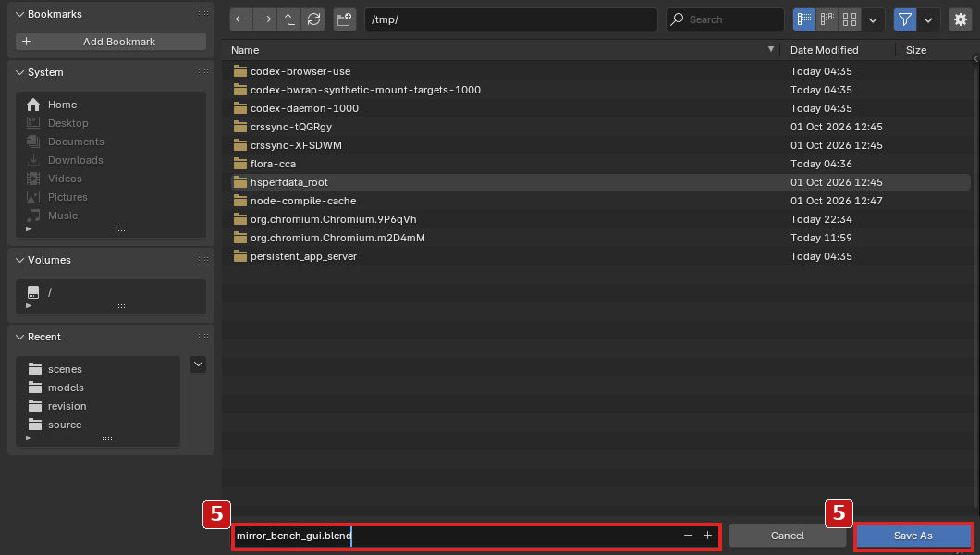This screenshot has width=980, height=555.
Task: Open the Documents location
Action: pos(111,142)
